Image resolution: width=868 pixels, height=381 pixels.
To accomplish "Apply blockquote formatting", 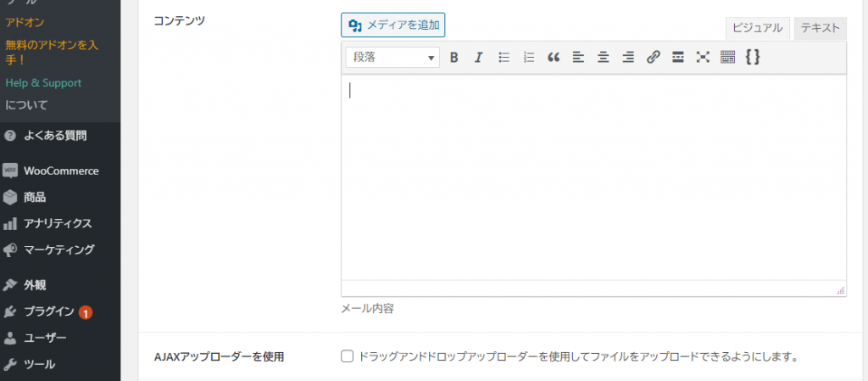I will pyautogui.click(x=554, y=57).
